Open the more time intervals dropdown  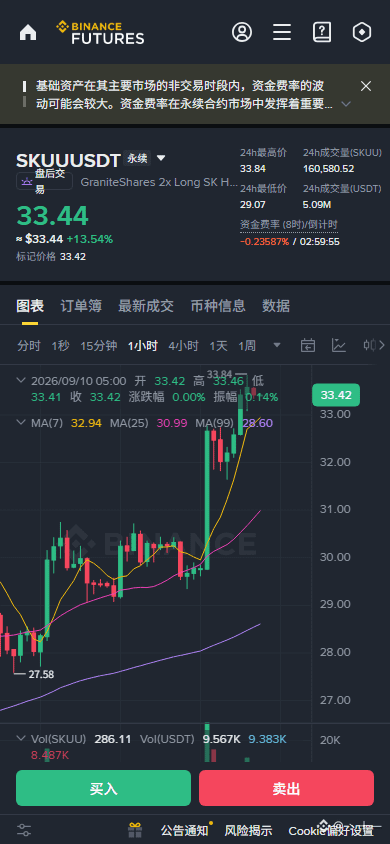click(x=277, y=345)
